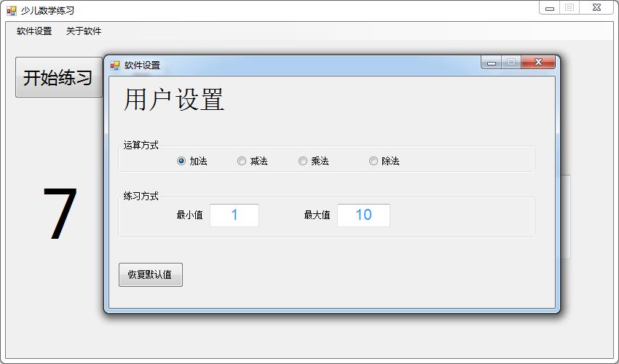Click the main window maximize button
Viewport: 619px width, 364px height.
(x=569, y=7)
